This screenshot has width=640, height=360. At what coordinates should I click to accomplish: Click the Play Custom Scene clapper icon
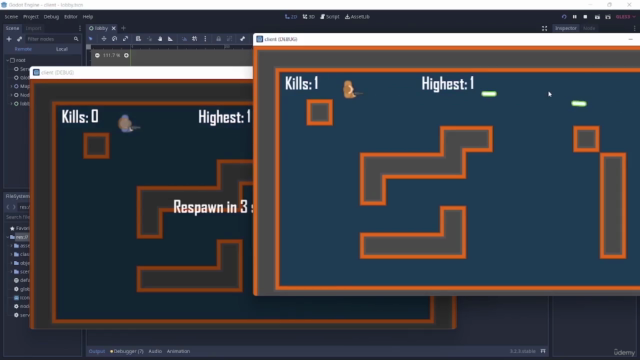(608, 17)
